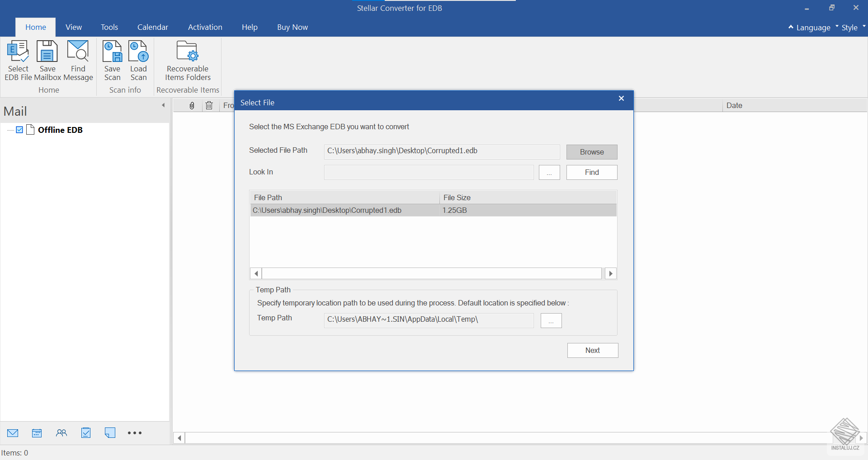Open the Activation tab

[205, 27]
